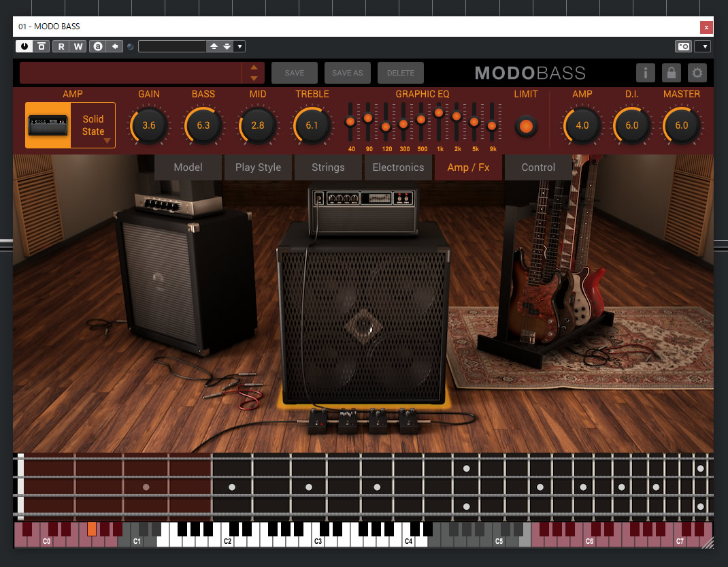Click the 1k graphic EQ slider
The height and width of the screenshot is (567, 728).
[x=439, y=113]
